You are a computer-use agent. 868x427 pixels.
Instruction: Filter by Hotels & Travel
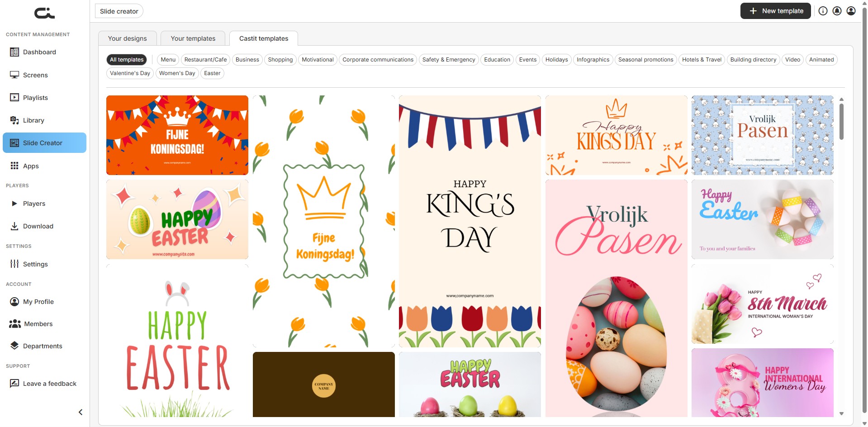tap(702, 60)
